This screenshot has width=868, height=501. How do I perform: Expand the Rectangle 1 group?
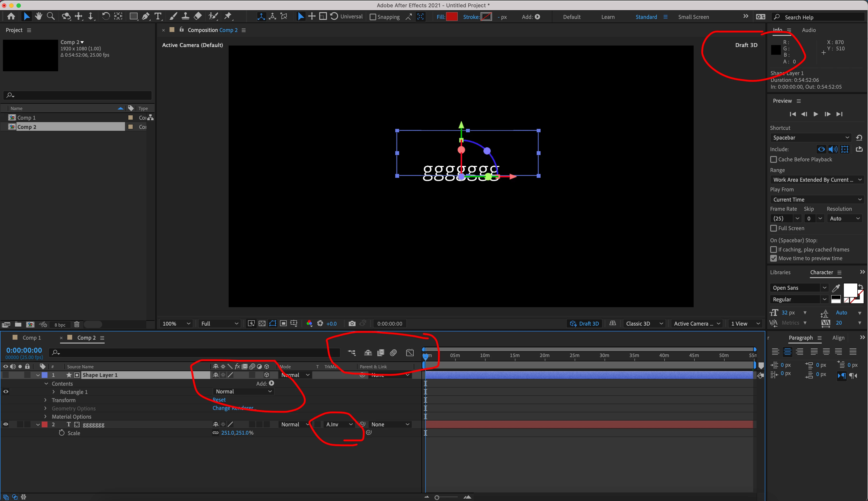point(54,392)
